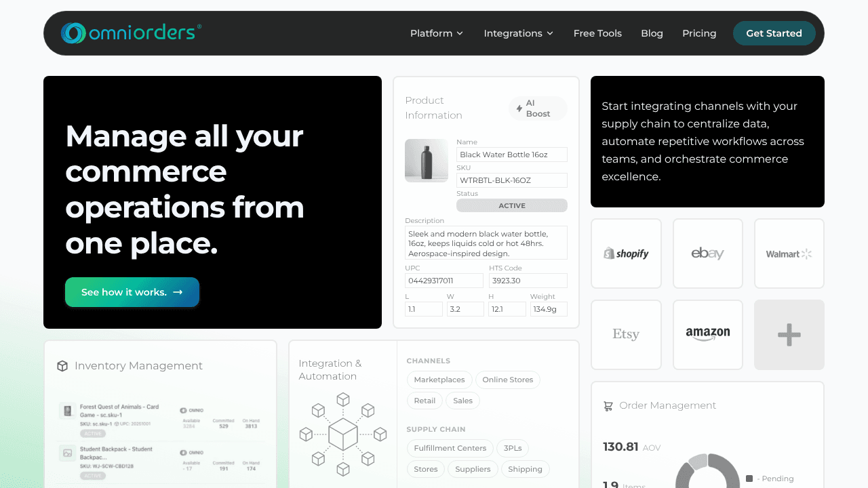Click the Get Started button
Screen dimensions: 868x488
click(x=774, y=33)
